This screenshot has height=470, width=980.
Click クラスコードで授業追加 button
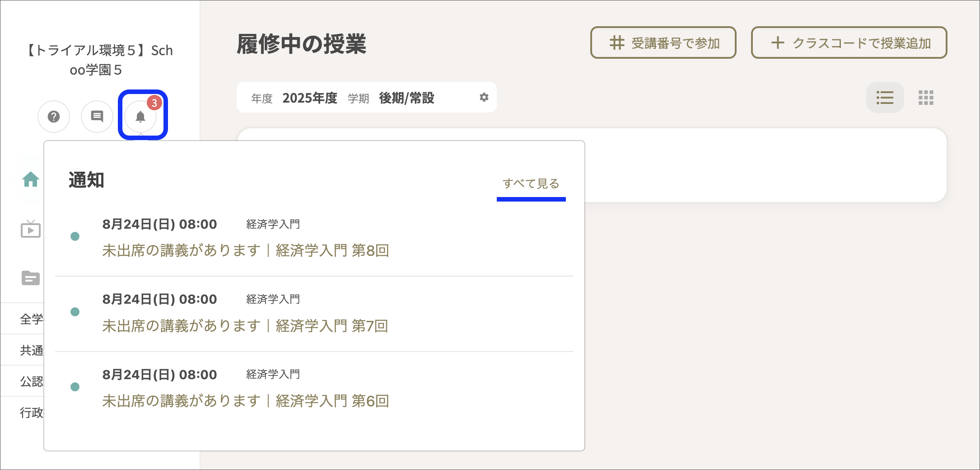pyautogui.click(x=849, y=43)
